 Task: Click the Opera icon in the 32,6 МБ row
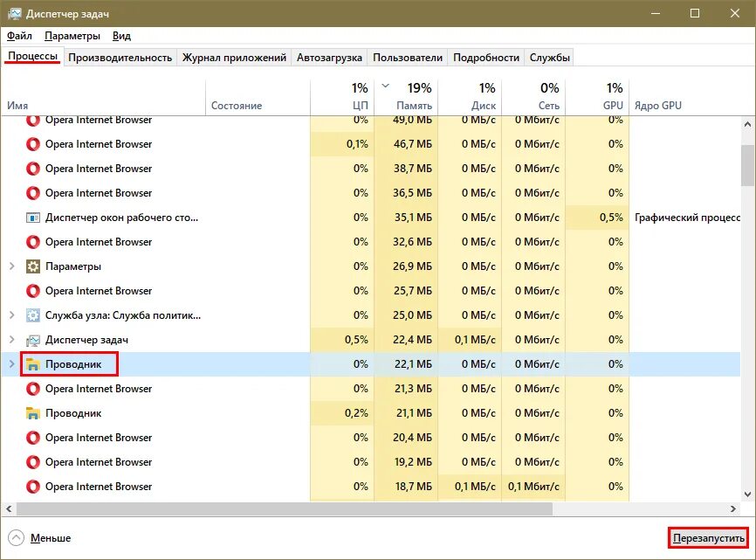[x=33, y=242]
